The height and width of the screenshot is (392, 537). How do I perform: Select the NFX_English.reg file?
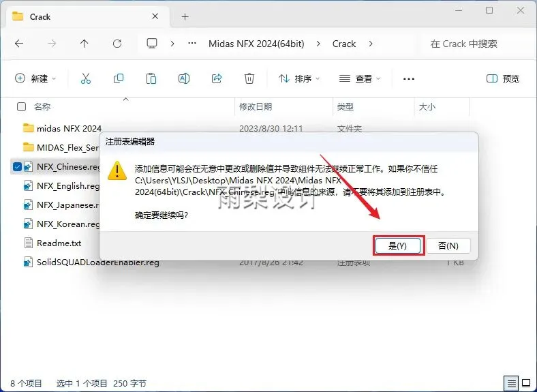68,185
